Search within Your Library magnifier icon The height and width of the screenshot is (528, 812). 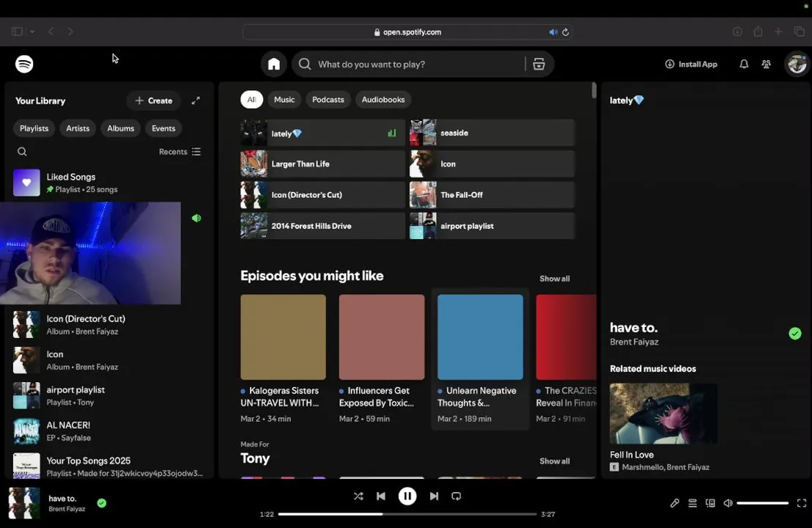point(22,152)
